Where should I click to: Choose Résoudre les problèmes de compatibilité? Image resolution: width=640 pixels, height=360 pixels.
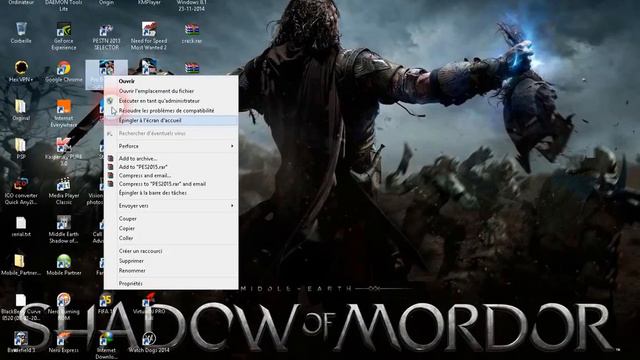171,111
